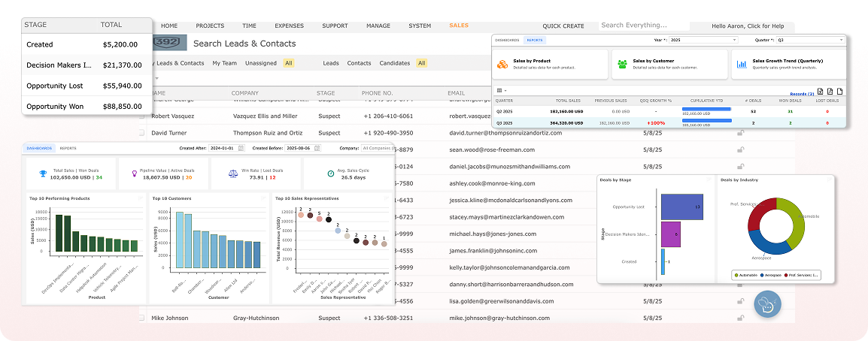Screen dimensions: 868x341
Task: Sort leads table by COMPANY column
Action: [x=244, y=93]
